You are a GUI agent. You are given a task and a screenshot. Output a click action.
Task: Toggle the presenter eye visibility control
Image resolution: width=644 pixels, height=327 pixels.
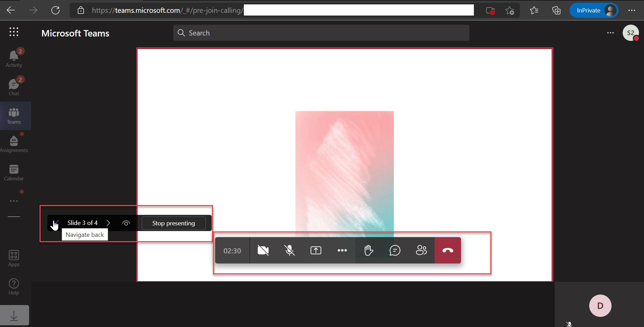(126, 223)
